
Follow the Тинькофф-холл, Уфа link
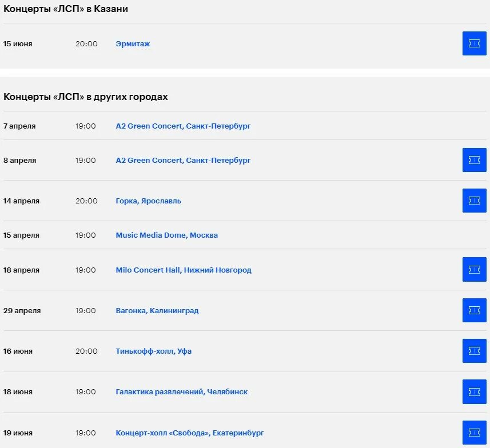(x=153, y=351)
